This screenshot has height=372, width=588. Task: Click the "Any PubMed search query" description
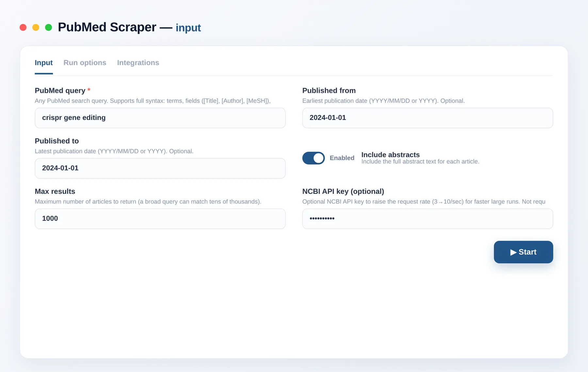tap(153, 101)
